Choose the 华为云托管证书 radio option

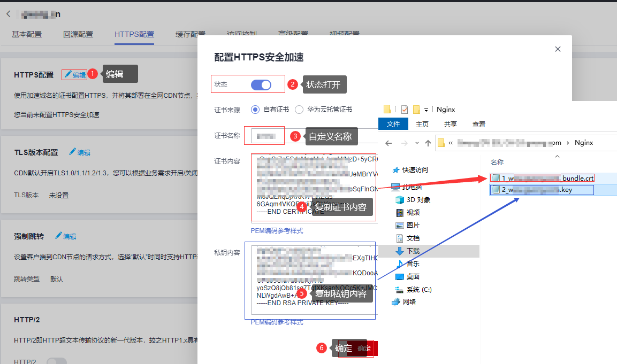(x=299, y=110)
